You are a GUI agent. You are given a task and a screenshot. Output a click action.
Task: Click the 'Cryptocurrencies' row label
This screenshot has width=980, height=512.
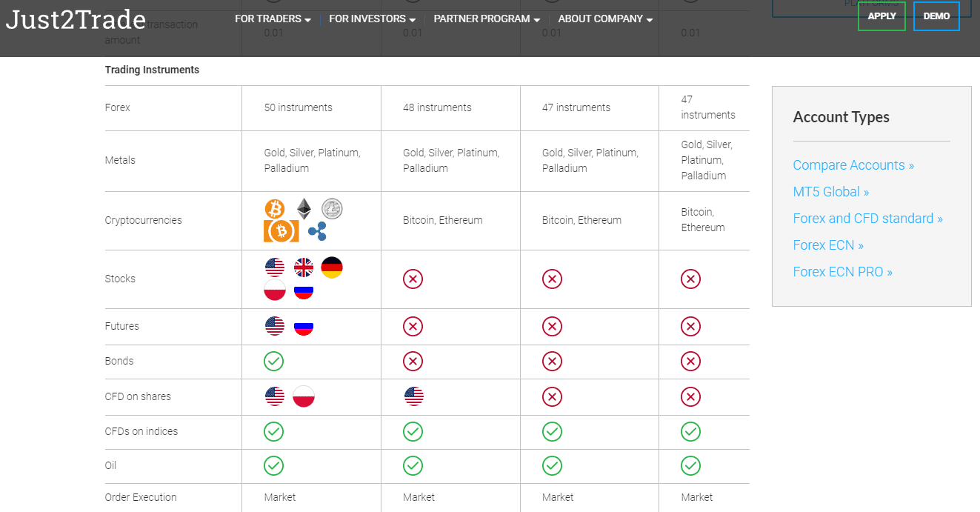[x=143, y=220]
